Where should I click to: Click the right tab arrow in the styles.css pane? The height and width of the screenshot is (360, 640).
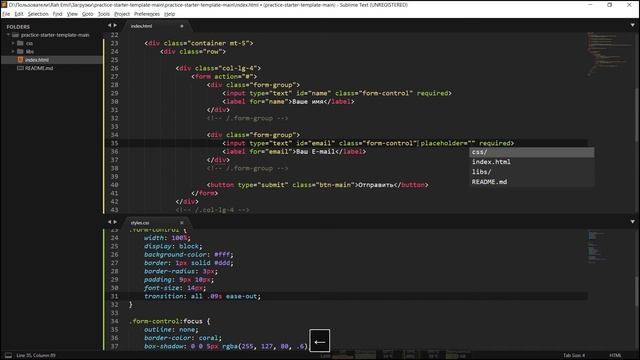click(115, 222)
